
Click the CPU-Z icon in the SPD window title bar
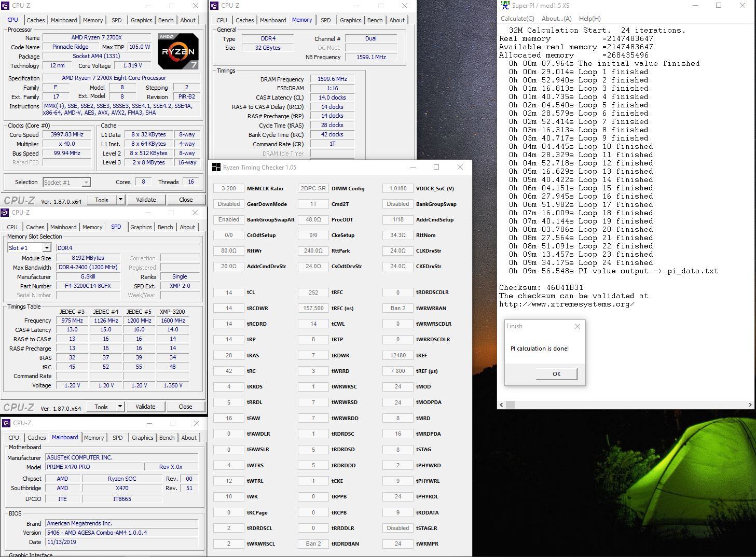tap(5, 213)
